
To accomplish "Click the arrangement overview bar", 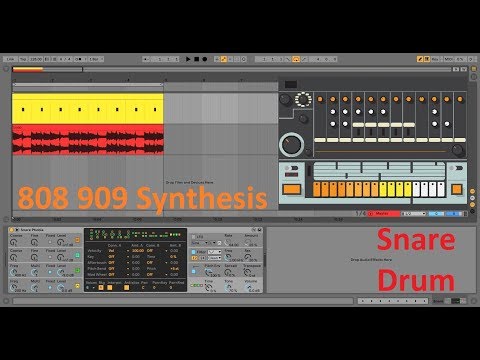I will point(232,69).
